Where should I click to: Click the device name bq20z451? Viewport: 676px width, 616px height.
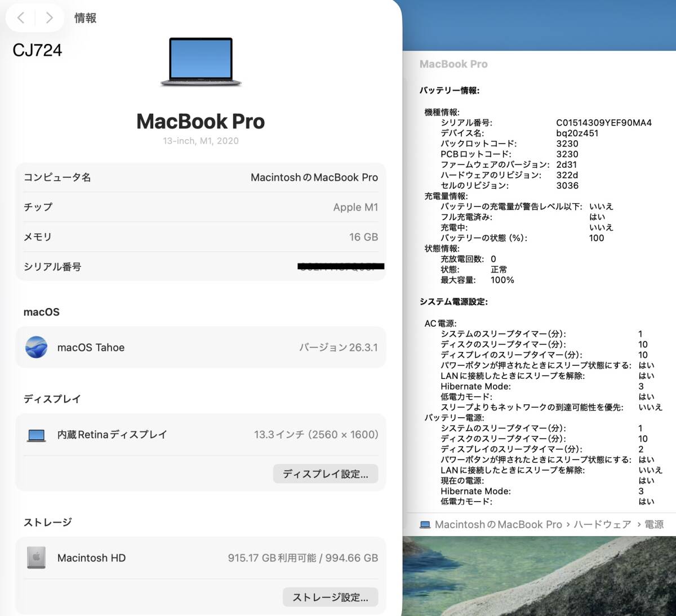[x=577, y=133]
